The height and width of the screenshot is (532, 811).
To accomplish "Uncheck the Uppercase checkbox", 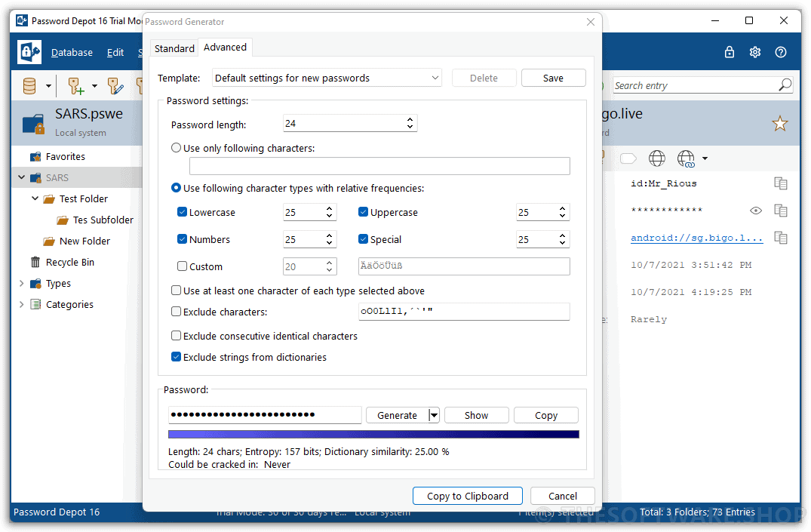I will pyautogui.click(x=363, y=211).
